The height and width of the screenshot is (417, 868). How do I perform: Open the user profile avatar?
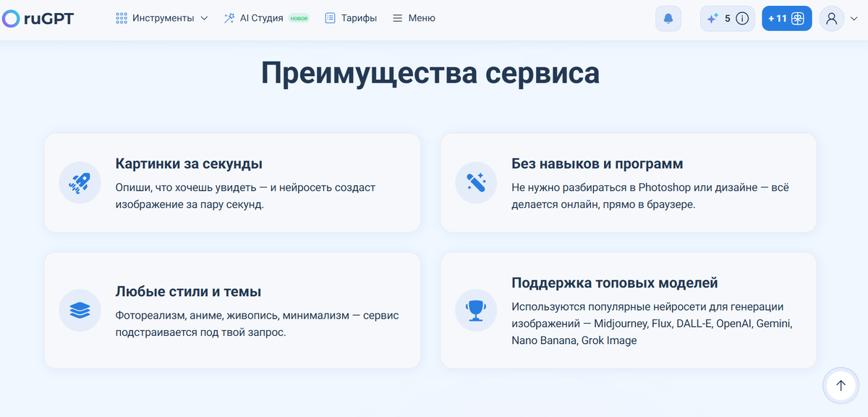click(832, 19)
